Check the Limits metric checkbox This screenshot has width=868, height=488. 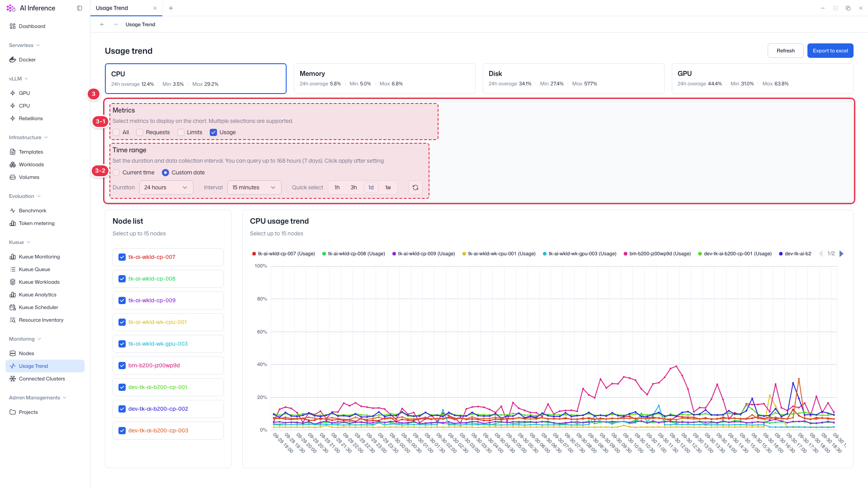(181, 132)
